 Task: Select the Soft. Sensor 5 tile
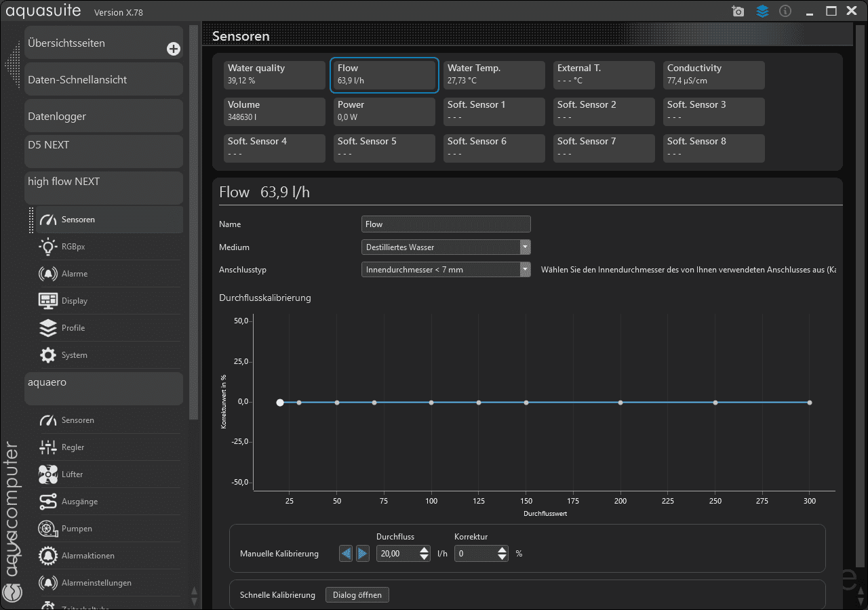[x=384, y=148]
